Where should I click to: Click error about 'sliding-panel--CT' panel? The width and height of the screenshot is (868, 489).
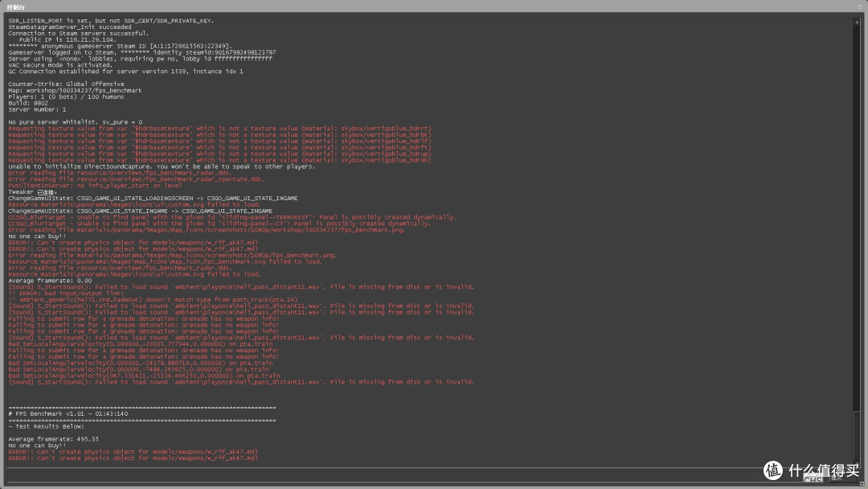(x=219, y=224)
